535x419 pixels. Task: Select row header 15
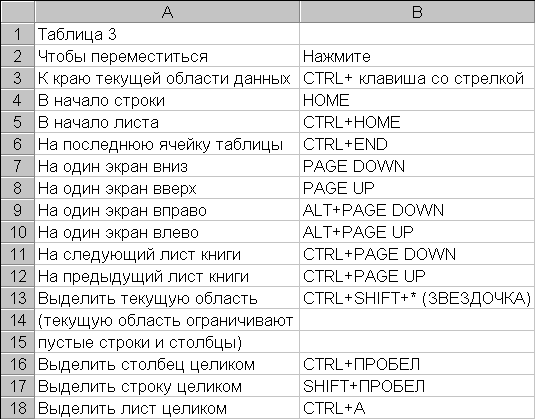[18, 342]
